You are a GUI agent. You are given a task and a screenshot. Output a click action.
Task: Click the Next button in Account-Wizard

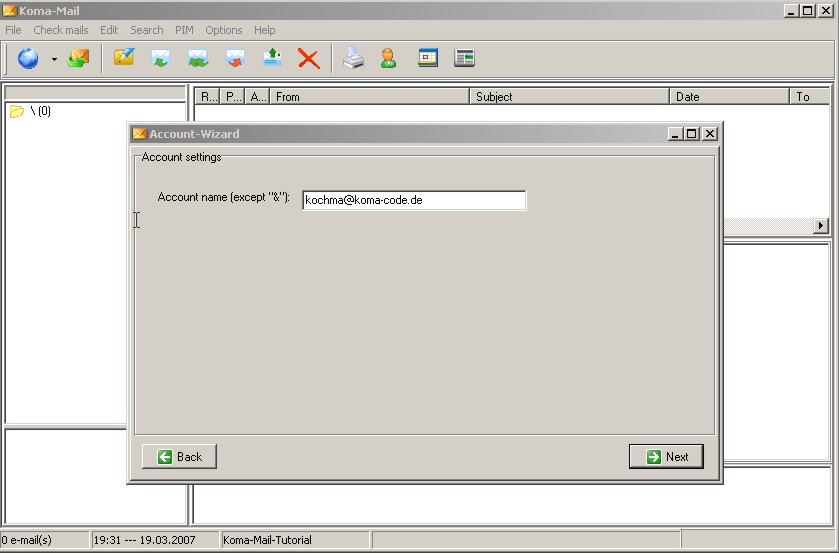coord(666,457)
